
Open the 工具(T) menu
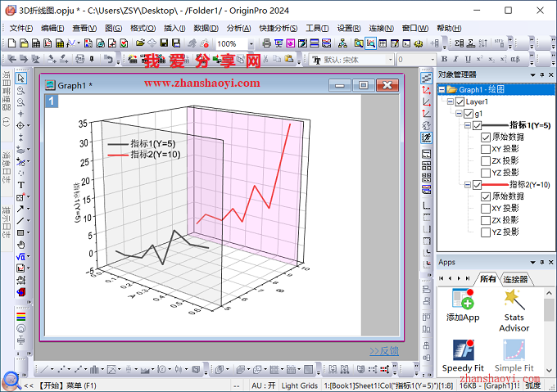point(317,28)
